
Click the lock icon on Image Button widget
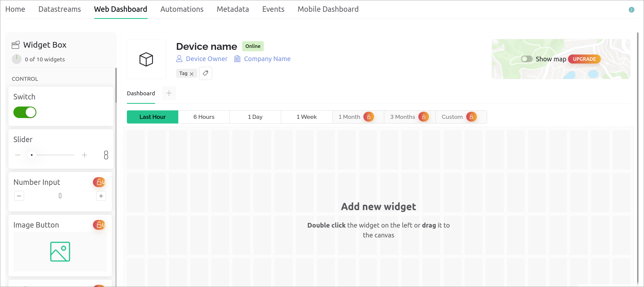[99, 225]
